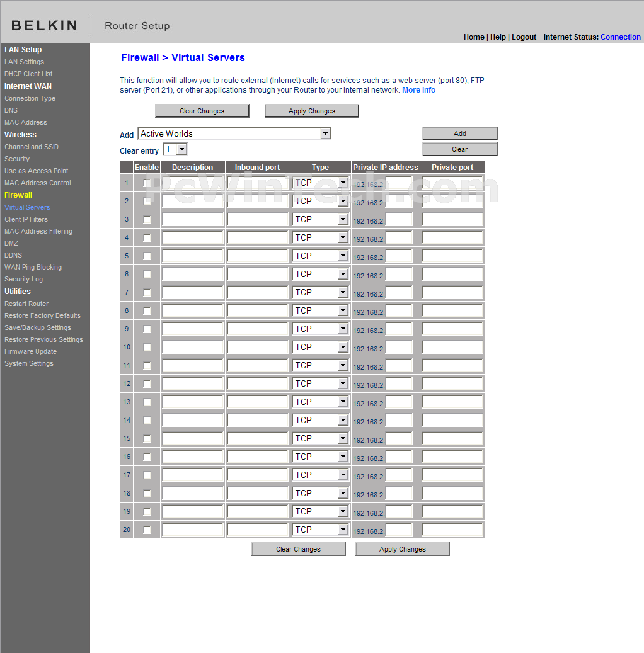Expand the Type dropdown for row 4

(320, 238)
